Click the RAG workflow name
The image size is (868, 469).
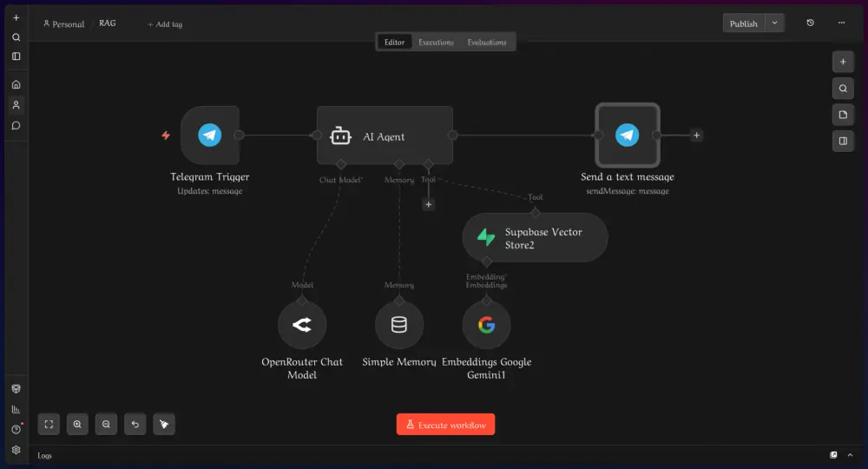click(108, 23)
